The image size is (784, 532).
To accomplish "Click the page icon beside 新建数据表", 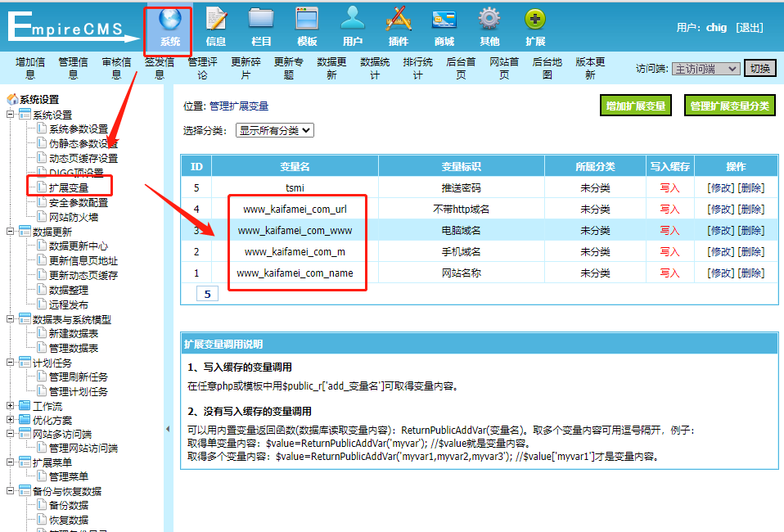I will [42, 333].
